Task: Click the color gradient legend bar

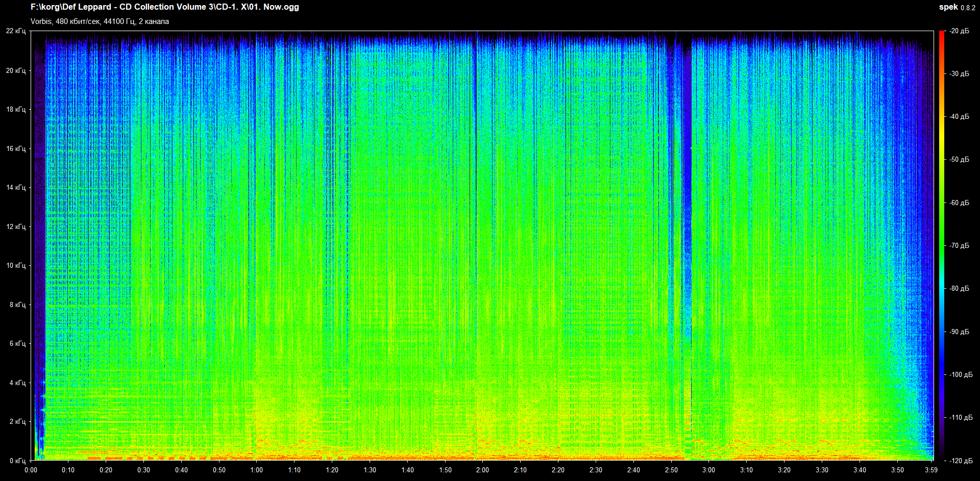Action: click(x=941, y=245)
